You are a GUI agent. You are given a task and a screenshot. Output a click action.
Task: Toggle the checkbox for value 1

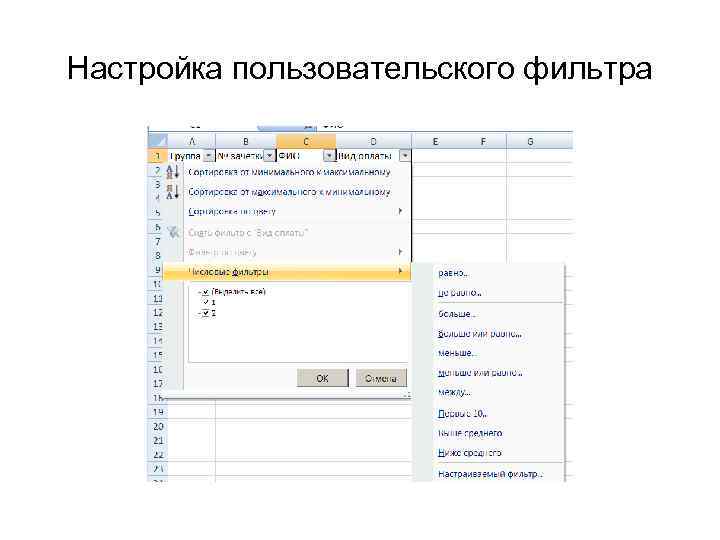coord(206,302)
